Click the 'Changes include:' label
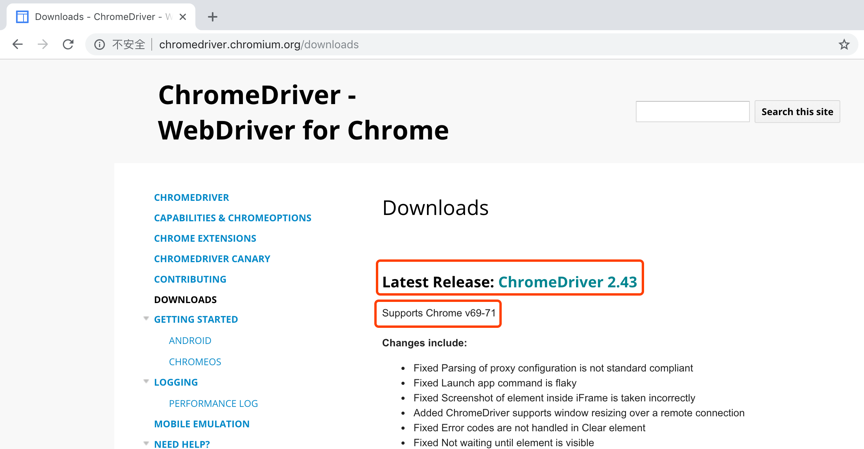 click(424, 343)
